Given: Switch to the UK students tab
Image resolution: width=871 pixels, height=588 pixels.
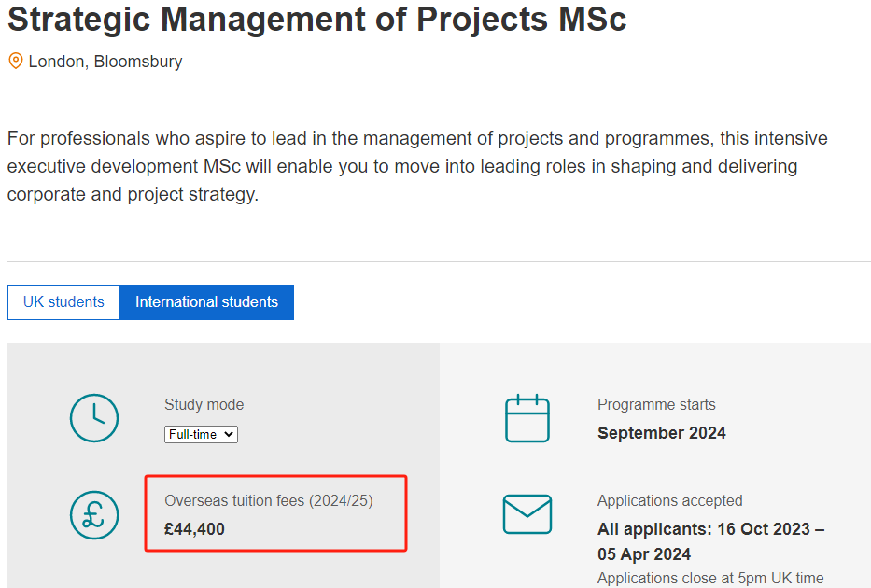Looking at the screenshot, I should tap(63, 302).
